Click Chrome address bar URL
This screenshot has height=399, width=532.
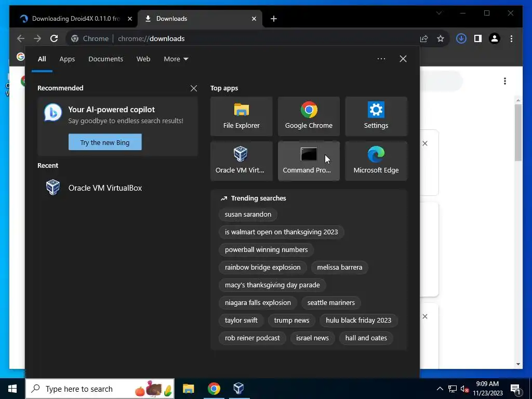[151, 38]
